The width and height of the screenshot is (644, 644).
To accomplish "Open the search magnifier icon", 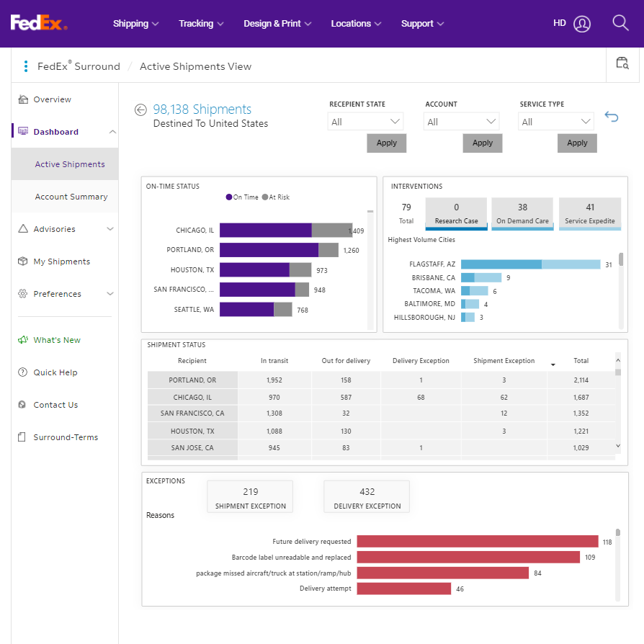I will pos(620,23).
